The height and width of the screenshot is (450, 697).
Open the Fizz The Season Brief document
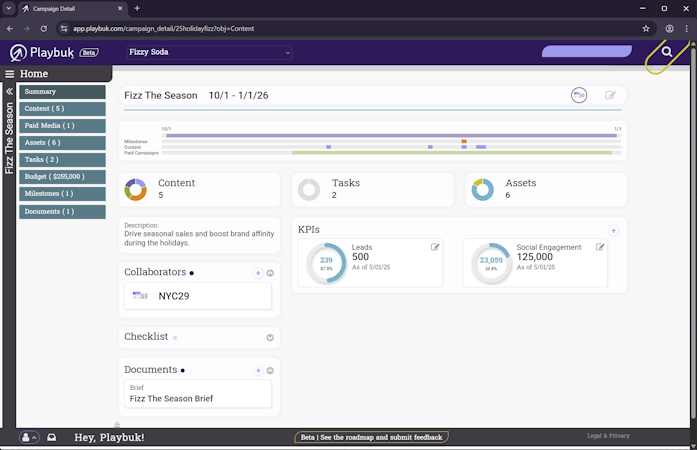(x=198, y=394)
